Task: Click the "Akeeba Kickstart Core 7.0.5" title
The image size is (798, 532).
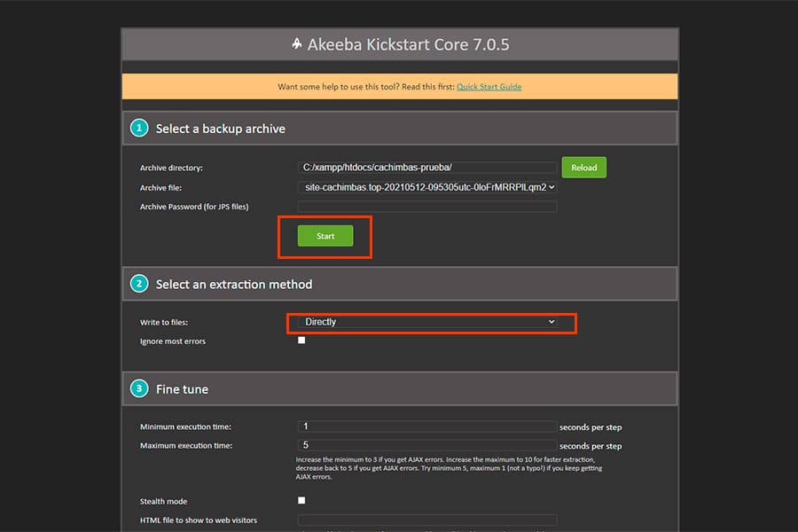Action: 408,44
